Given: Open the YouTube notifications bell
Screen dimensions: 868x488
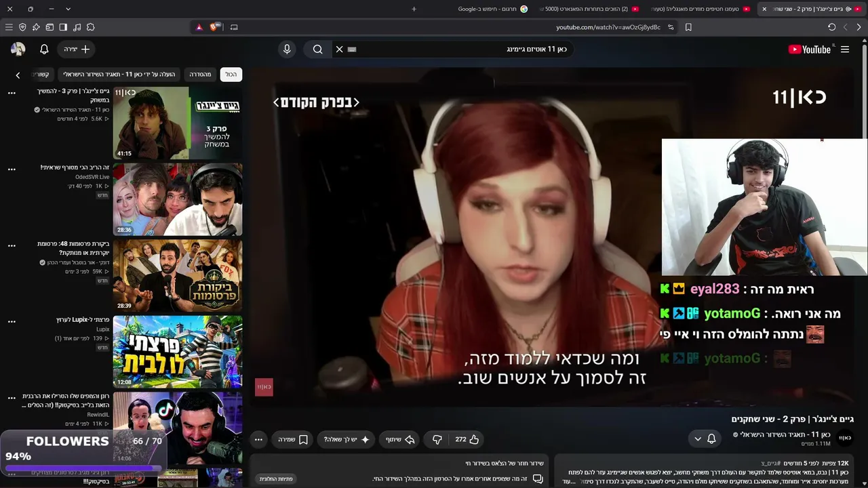Looking at the screenshot, I should click(x=44, y=49).
